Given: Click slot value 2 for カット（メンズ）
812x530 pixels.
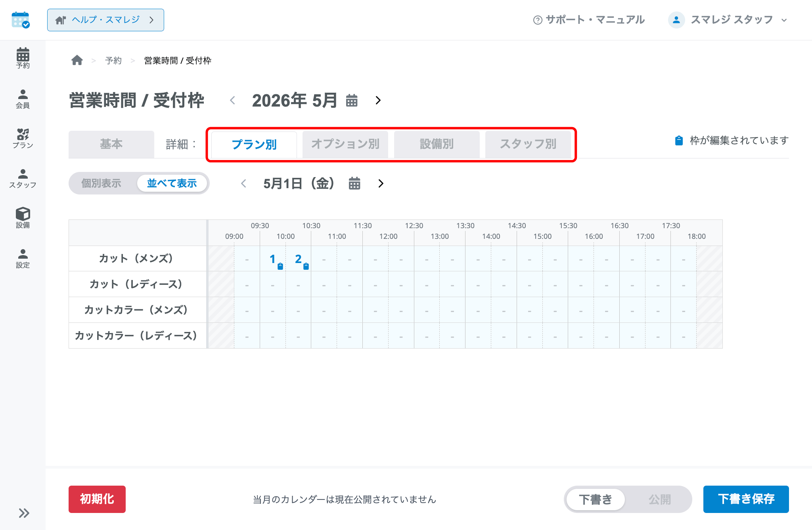Looking at the screenshot, I should 299,259.
